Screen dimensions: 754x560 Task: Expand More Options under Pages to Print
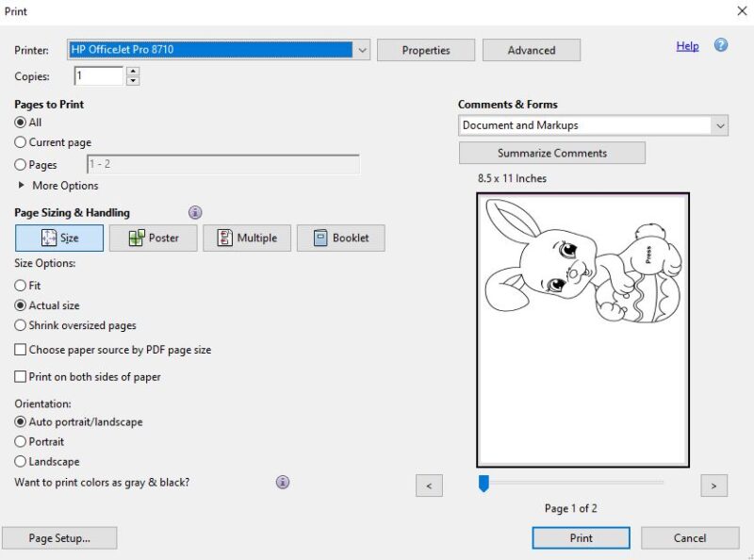coord(23,186)
